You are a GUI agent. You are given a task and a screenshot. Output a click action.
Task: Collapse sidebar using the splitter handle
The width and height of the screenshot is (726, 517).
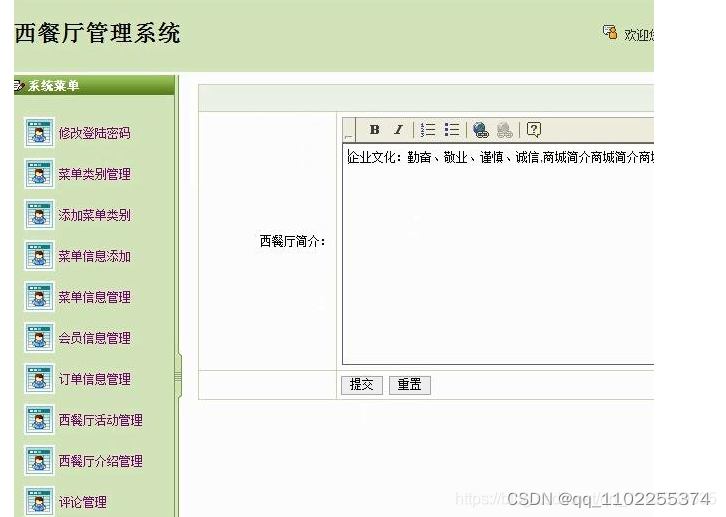[178, 376]
